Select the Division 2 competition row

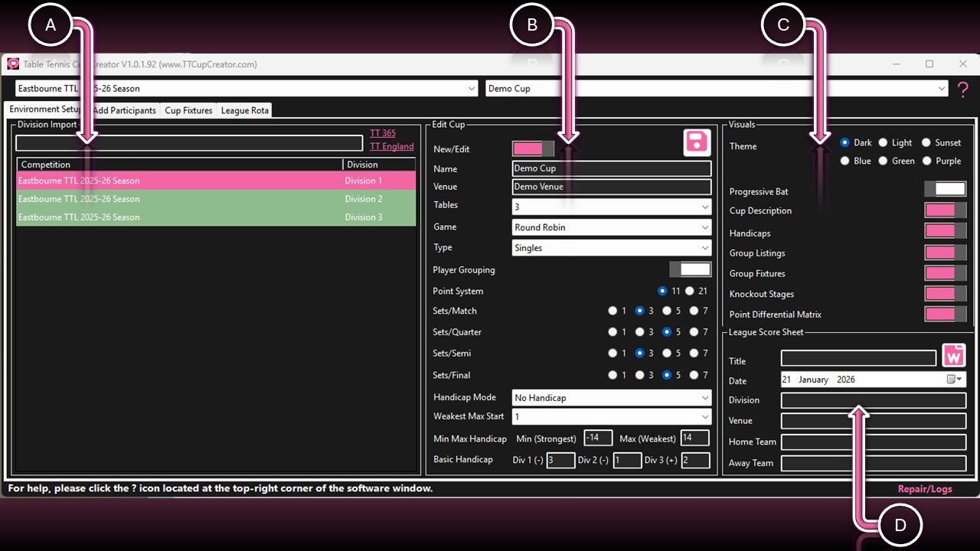(216, 199)
